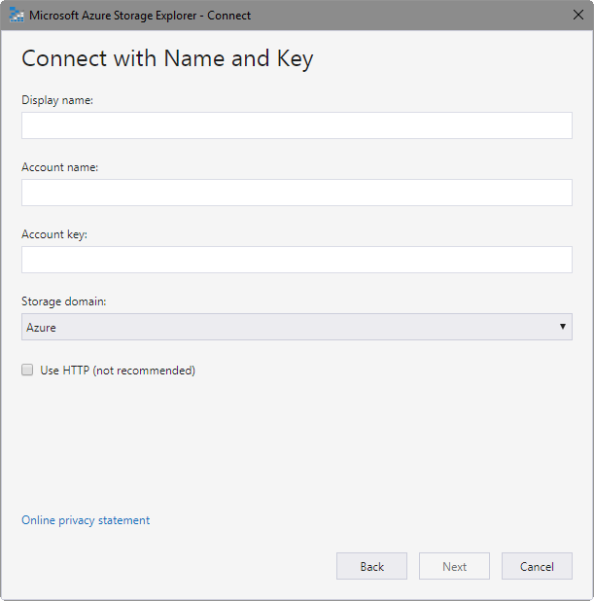594x601 pixels.
Task: Select the Account key input box
Action: tap(297, 259)
